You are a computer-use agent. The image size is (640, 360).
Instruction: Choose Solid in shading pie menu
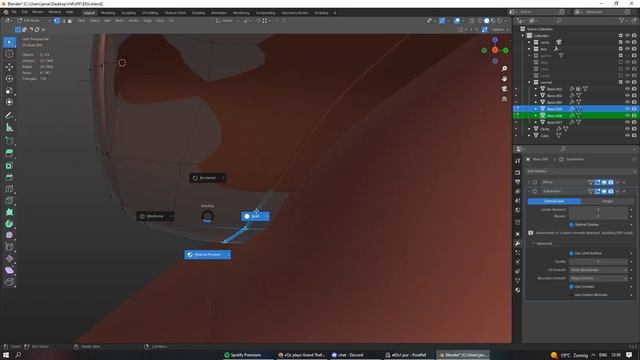(255, 216)
